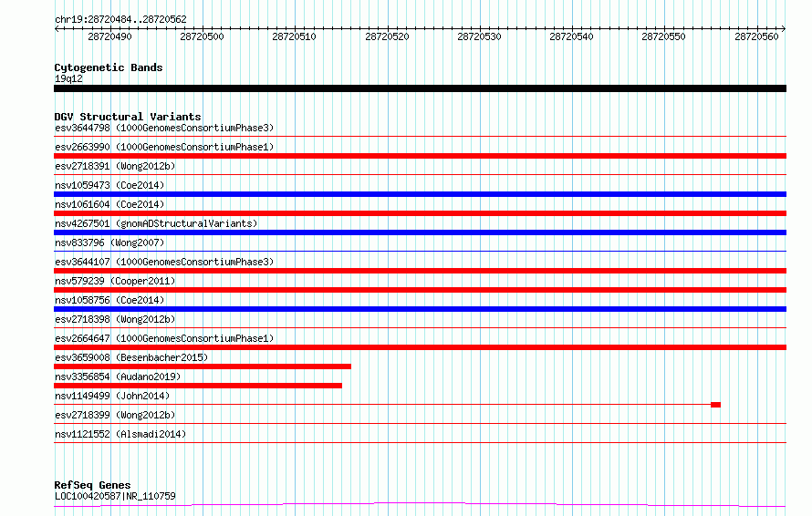Click the black 19q12 cytogenetic band bar
Screen dimensions: 812x516
[x=420, y=88]
